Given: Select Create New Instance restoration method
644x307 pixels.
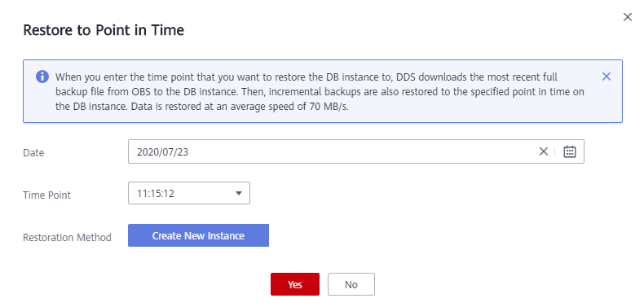Looking at the screenshot, I should tap(198, 235).
